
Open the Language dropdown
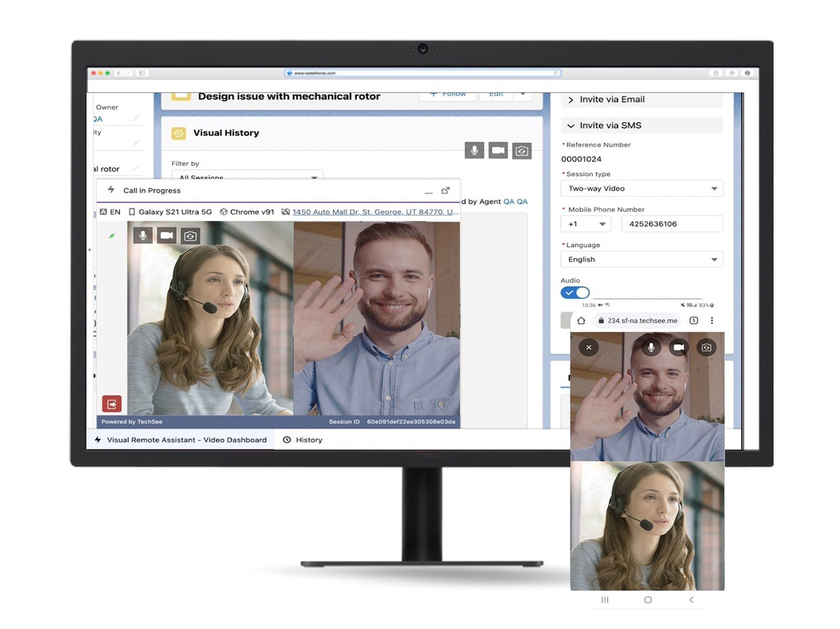click(641, 260)
